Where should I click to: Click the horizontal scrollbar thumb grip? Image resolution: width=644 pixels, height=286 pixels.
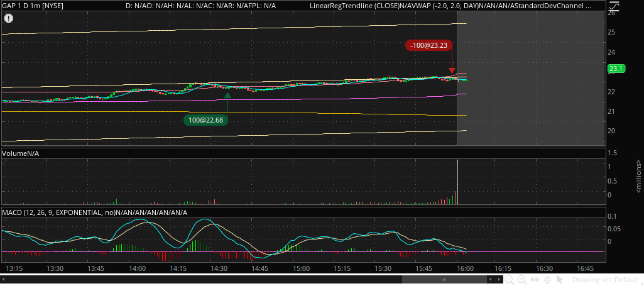[444, 280]
